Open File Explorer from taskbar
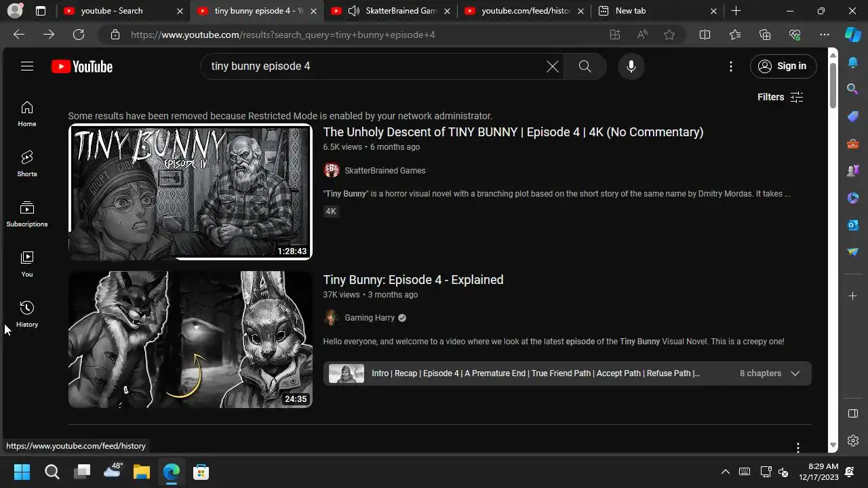 click(141, 472)
